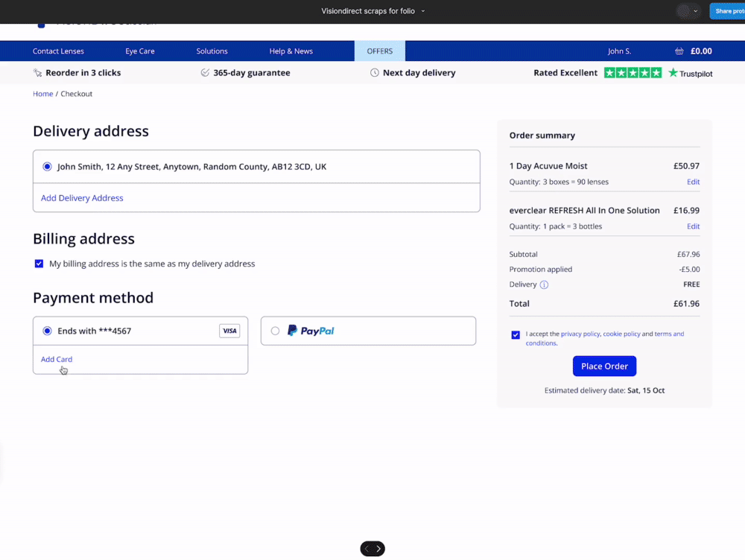Switch to the OFFERS tab
The height and width of the screenshot is (560, 745).
380,51
